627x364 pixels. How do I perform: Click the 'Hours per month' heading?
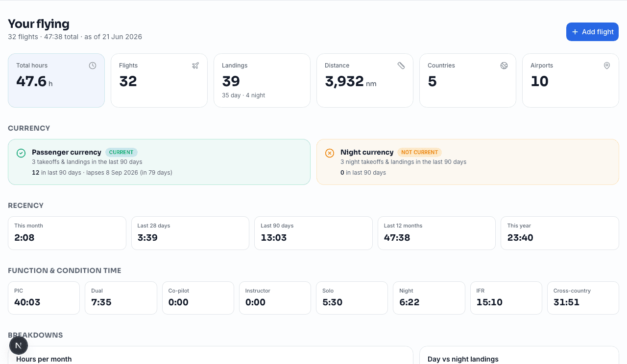coord(44,359)
